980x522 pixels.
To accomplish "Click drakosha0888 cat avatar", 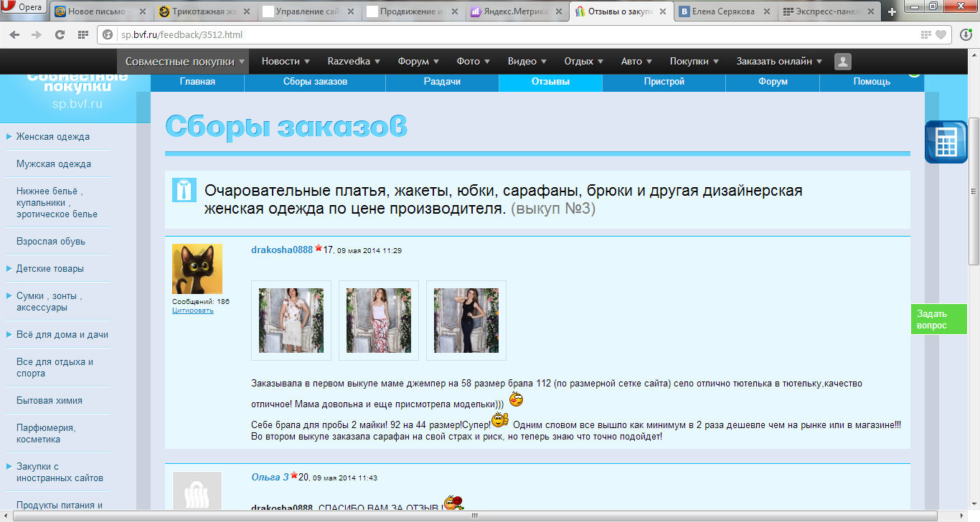I will tap(197, 269).
